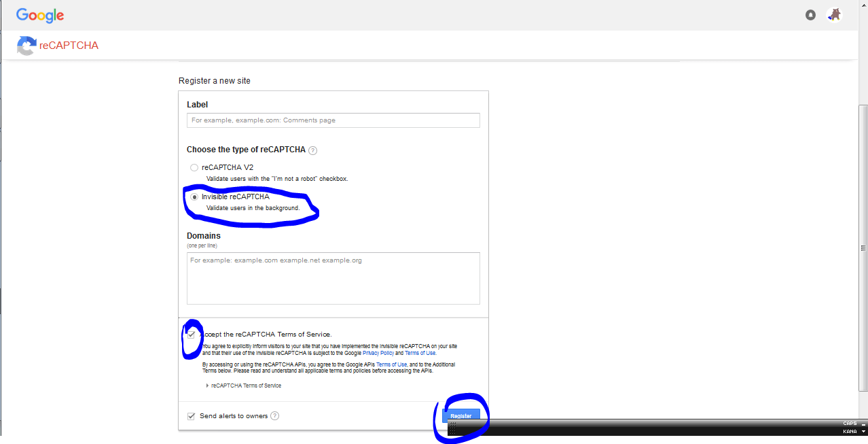
Task: Open help icon next to Send alerts
Action: pyautogui.click(x=275, y=416)
